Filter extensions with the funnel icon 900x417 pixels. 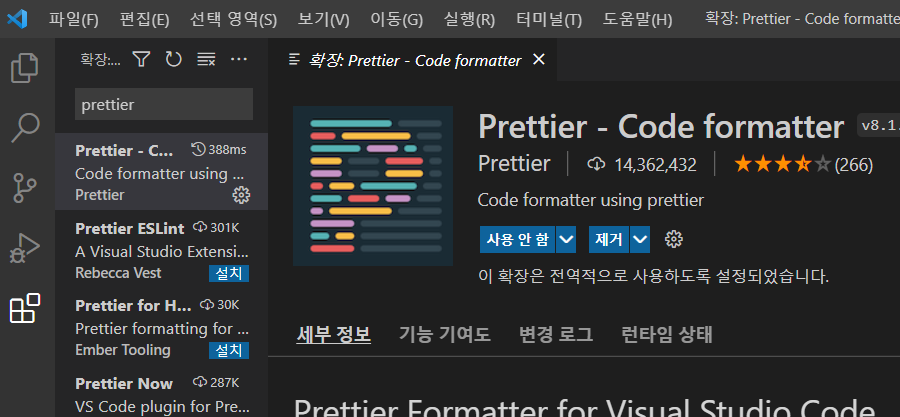point(141,59)
